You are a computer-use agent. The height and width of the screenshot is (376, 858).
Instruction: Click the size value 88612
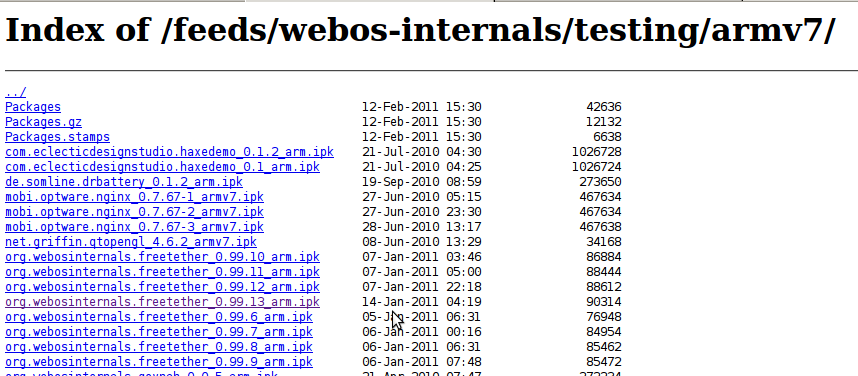[604, 287]
